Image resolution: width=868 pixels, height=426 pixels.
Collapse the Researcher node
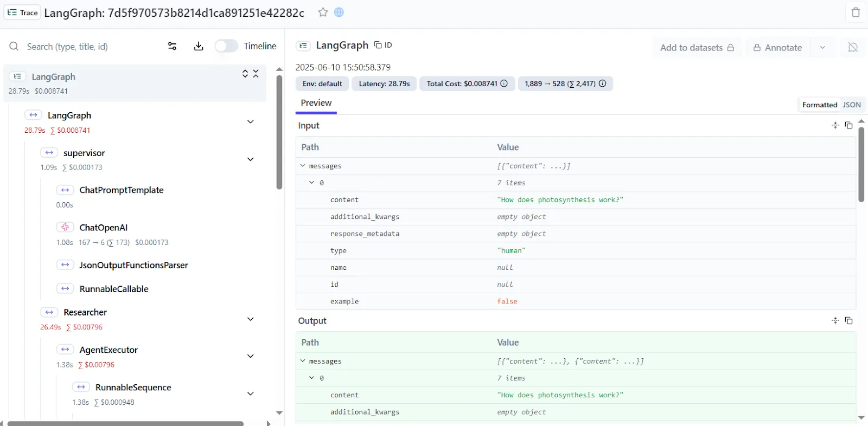point(250,319)
